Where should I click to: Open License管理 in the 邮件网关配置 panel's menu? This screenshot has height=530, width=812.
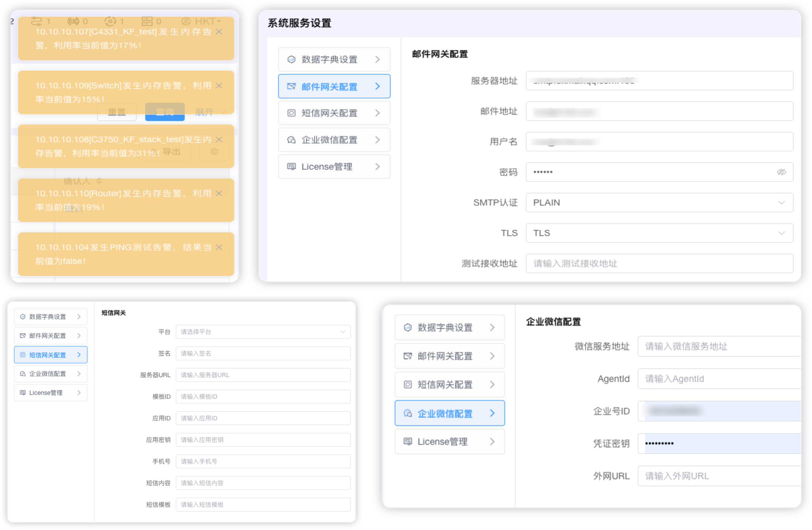(334, 167)
